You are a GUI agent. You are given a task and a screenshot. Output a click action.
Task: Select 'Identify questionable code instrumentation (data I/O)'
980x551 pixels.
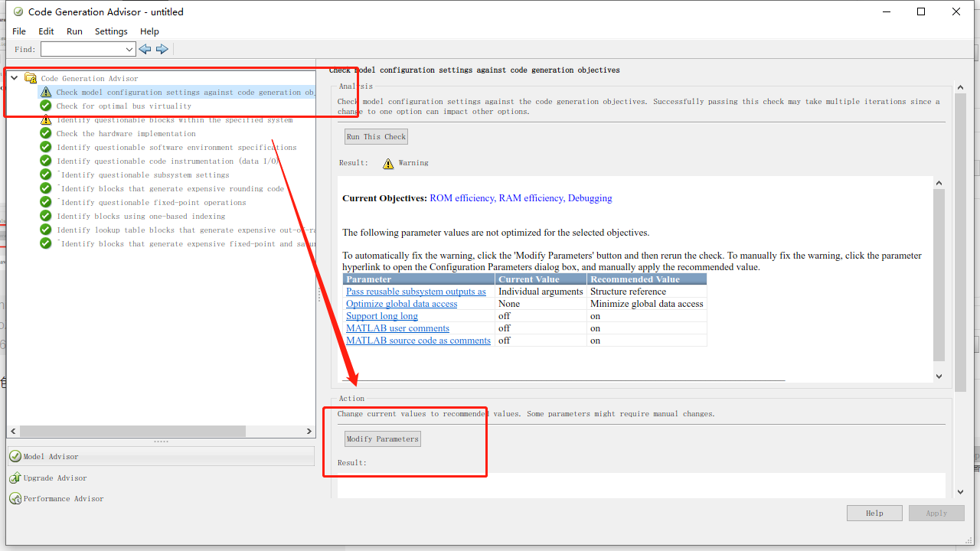168,161
